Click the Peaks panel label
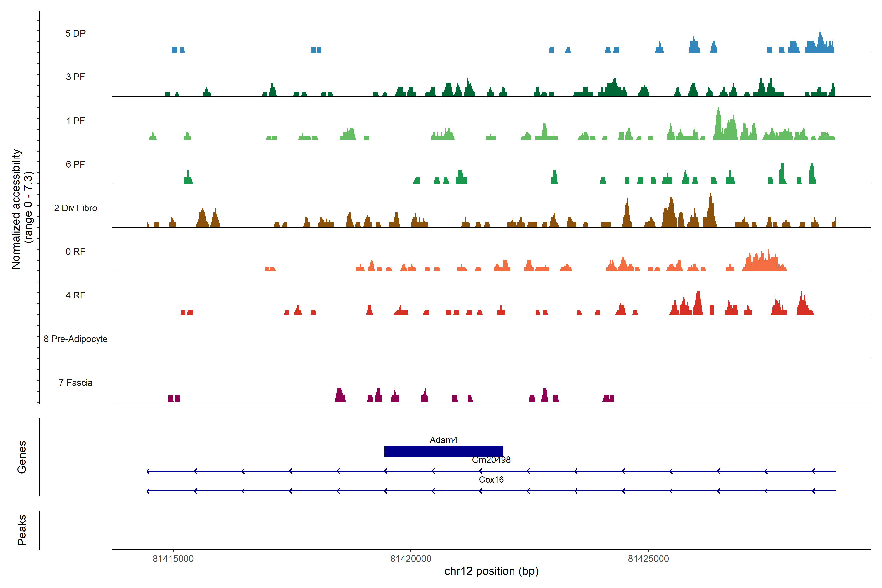The width and height of the screenshot is (882, 588). tap(22, 529)
